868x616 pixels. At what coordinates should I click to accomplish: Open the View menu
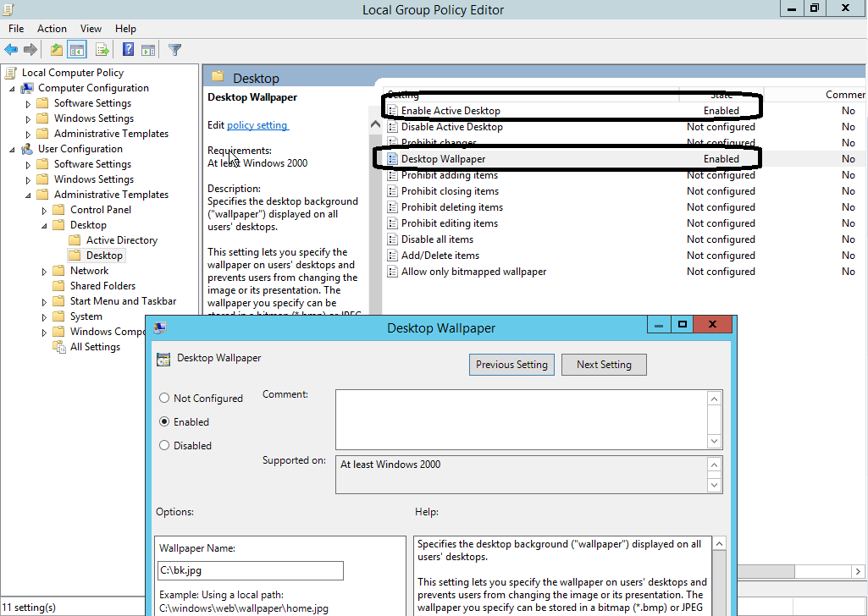point(91,29)
